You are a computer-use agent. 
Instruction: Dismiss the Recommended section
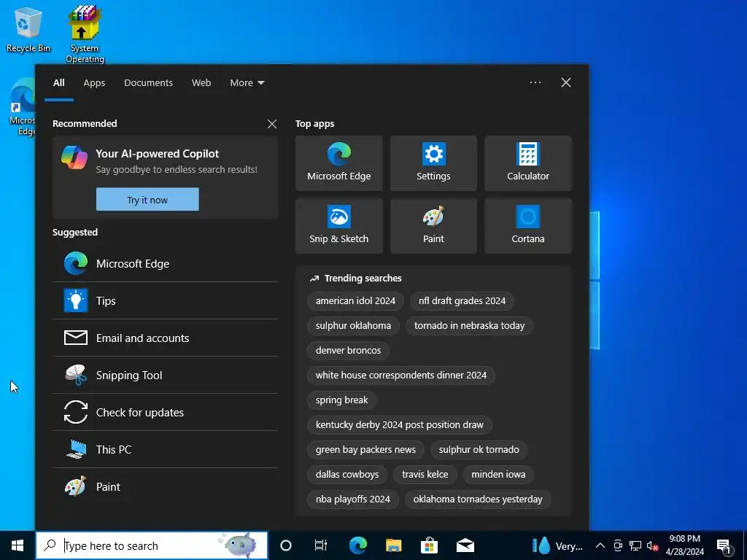[272, 124]
